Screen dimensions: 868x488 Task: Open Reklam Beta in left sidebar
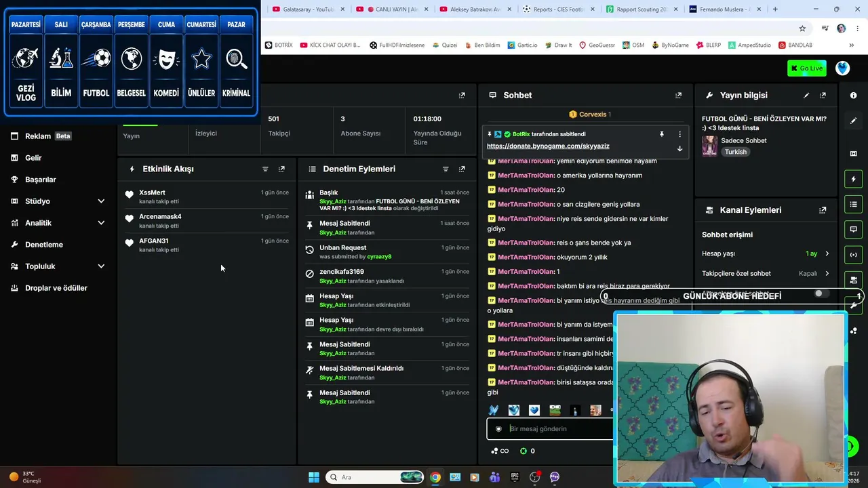(x=47, y=136)
